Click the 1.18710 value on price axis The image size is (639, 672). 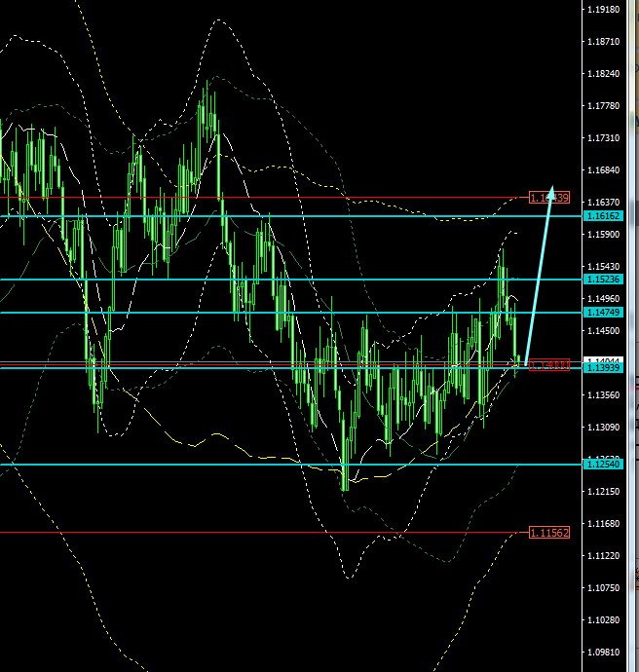pyautogui.click(x=606, y=42)
